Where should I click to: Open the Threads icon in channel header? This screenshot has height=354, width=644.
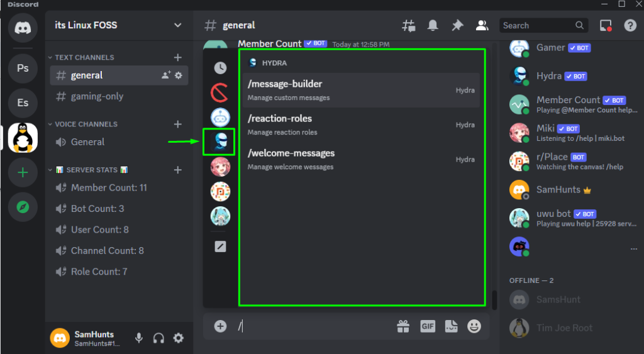click(x=408, y=25)
